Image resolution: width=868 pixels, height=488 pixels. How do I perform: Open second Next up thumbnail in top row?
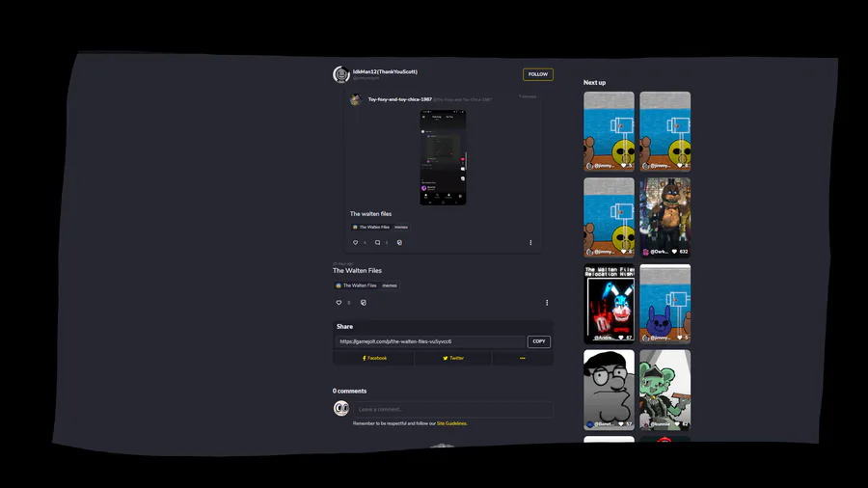pyautogui.click(x=665, y=132)
